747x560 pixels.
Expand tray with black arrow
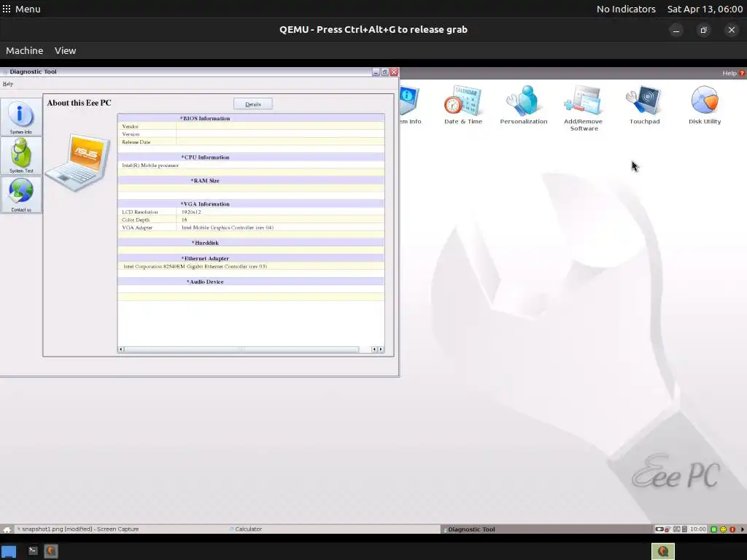point(742,529)
